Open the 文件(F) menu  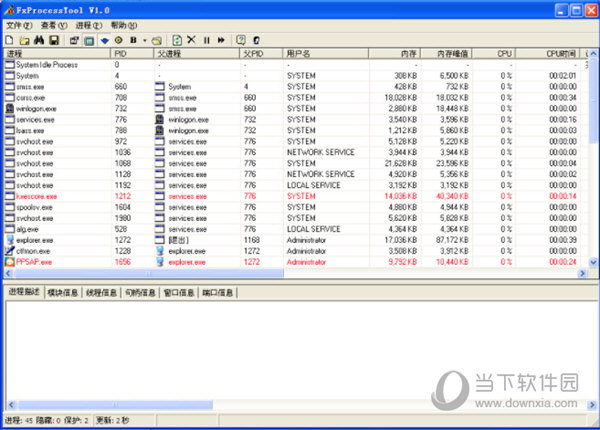pyautogui.click(x=19, y=24)
